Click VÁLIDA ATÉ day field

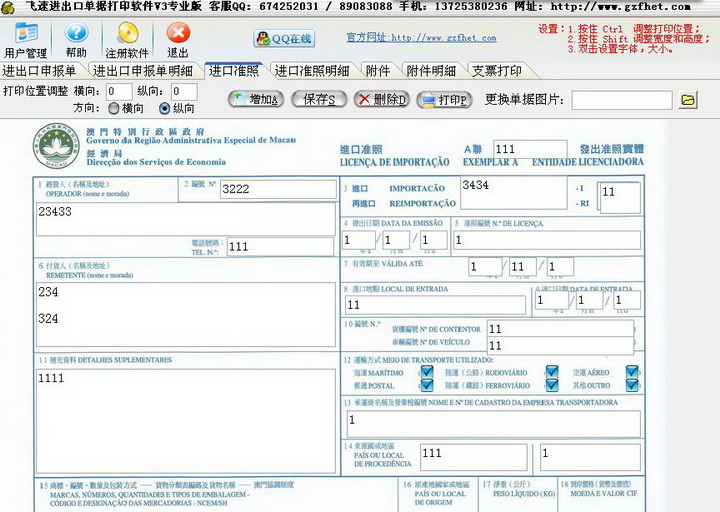click(560, 266)
